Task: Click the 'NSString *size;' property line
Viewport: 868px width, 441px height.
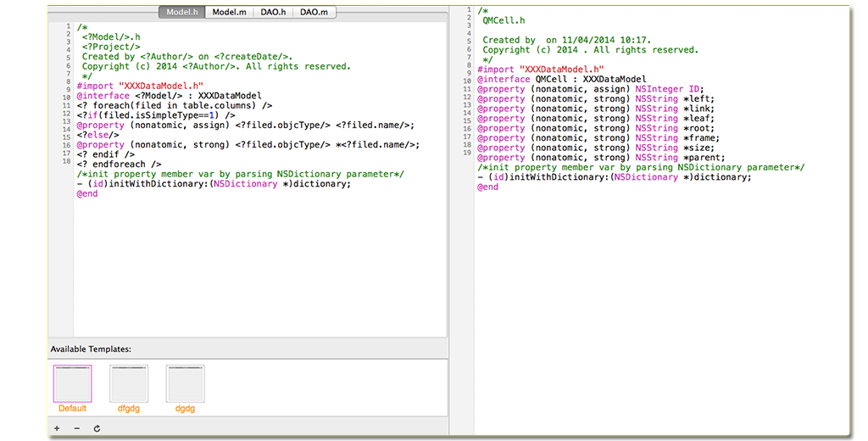Action: pos(596,148)
